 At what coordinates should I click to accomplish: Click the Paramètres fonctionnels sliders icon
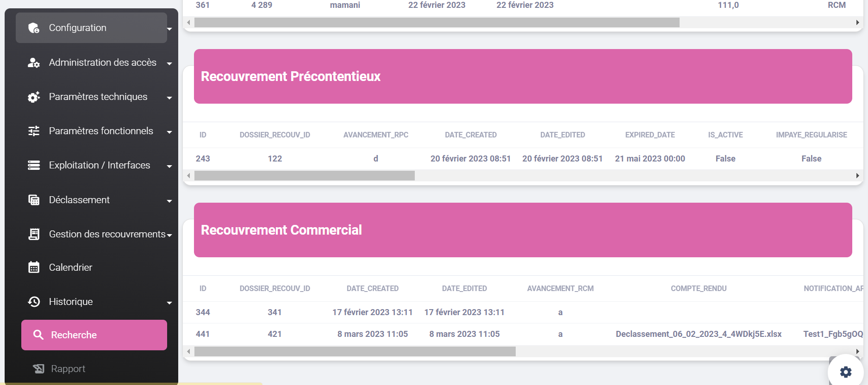pos(34,131)
